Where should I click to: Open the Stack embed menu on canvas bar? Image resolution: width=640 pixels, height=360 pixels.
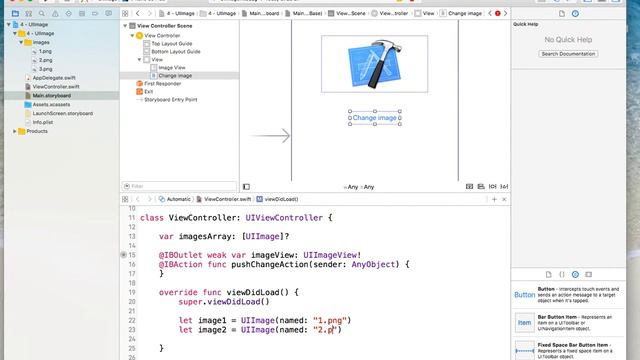pyautogui.click(x=469, y=187)
